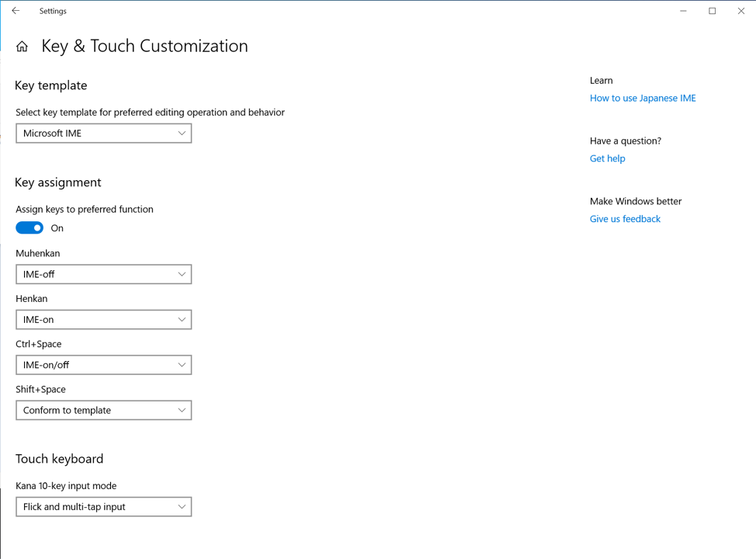Viewport: 756px width, 559px height.
Task: Click the Key & Touch Customization heading
Action: click(144, 47)
